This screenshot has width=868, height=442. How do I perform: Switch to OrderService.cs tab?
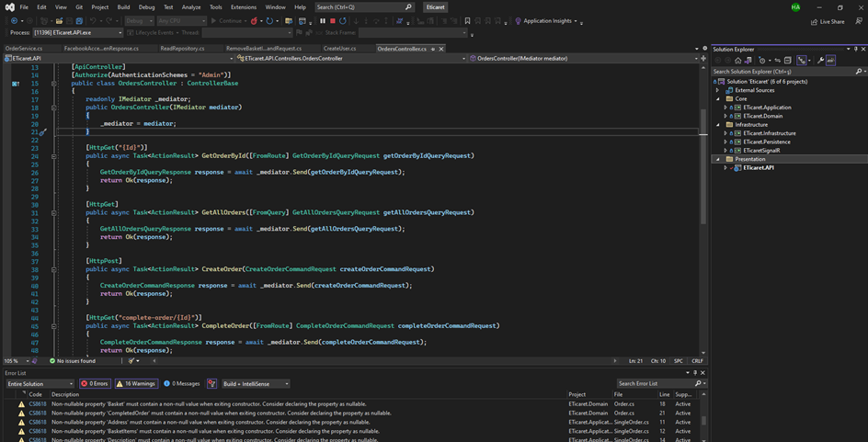(x=24, y=49)
